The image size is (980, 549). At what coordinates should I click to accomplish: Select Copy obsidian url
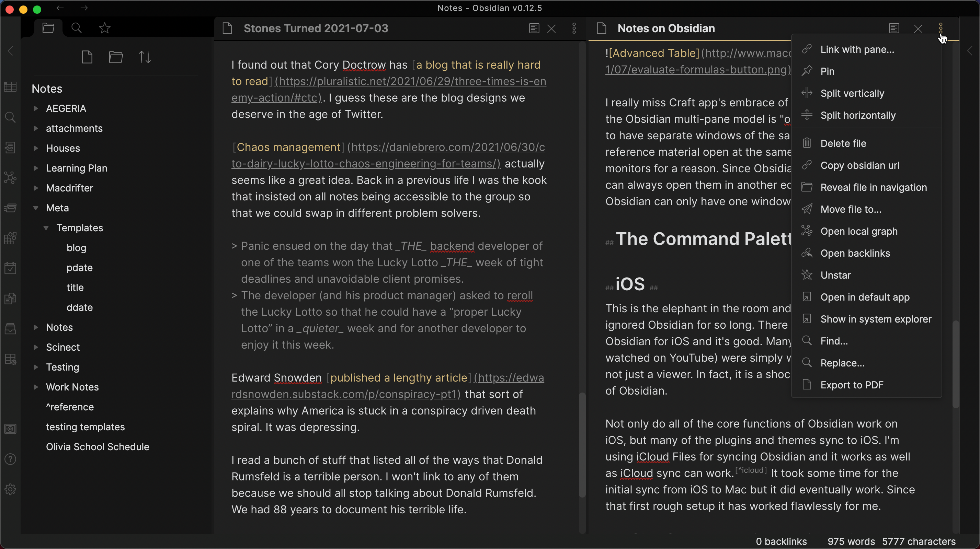[x=867, y=165]
